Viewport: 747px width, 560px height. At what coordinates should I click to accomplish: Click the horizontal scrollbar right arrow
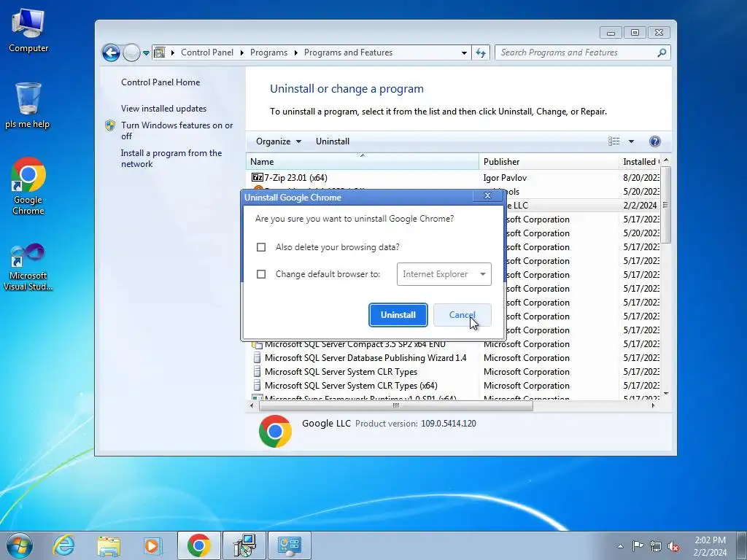(x=653, y=405)
